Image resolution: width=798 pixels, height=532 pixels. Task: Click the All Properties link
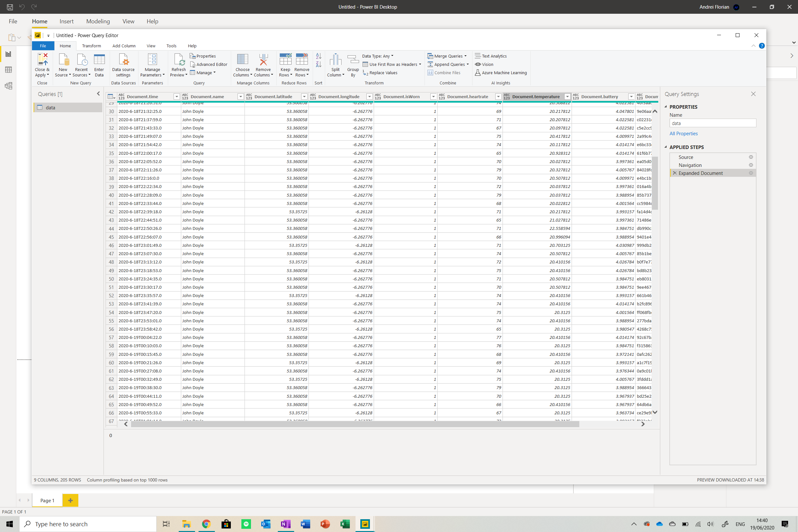click(683, 134)
